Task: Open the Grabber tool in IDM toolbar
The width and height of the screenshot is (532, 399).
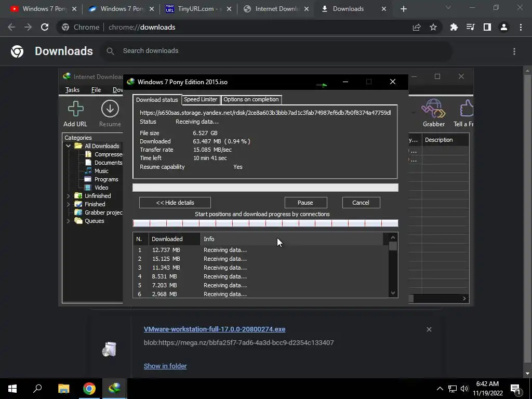Action: pos(433,109)
